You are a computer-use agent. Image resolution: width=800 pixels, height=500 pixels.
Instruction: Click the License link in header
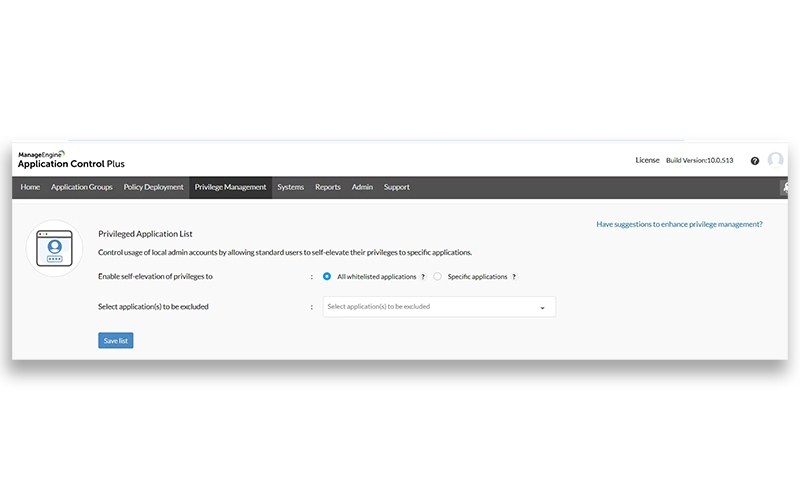click(x=647, y=160)
